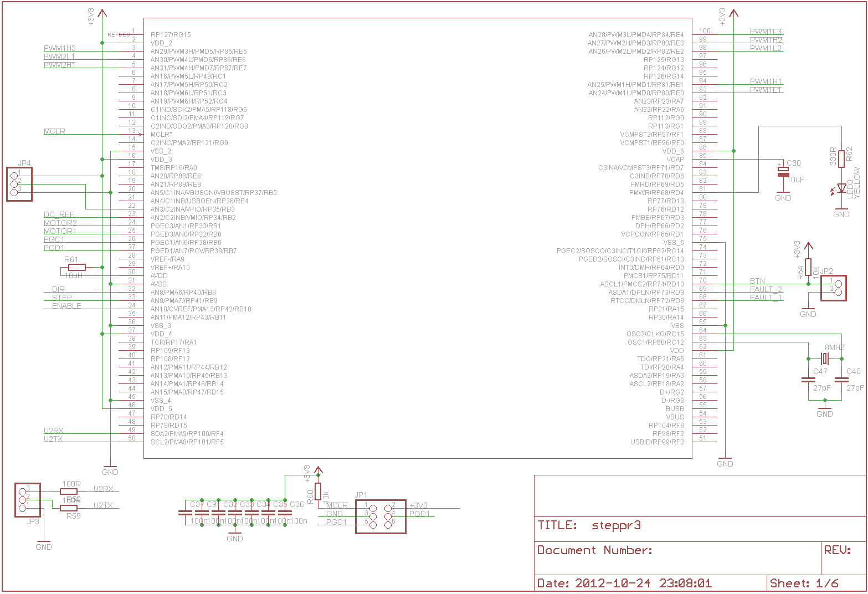Select the PWM1L2 net label
This screenshot has height=594, width=868.
coord(766,48)
